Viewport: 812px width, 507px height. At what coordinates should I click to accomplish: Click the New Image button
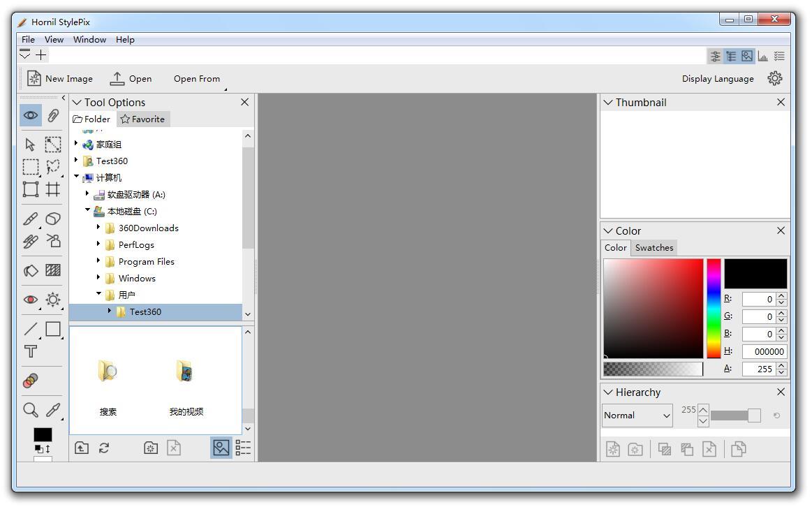[x=60, y=78]
